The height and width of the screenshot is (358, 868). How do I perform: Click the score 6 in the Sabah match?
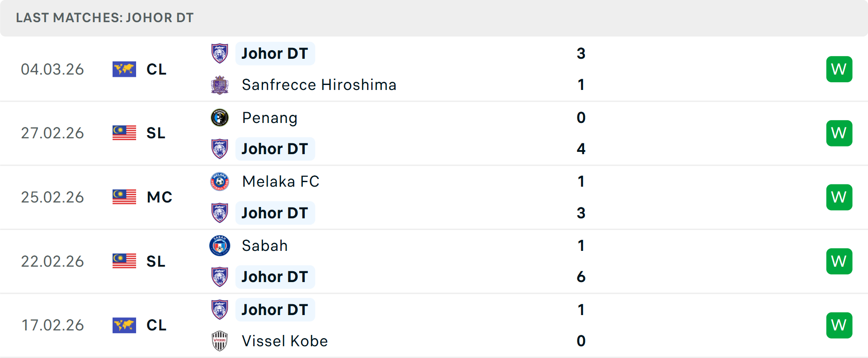(581, 277)
